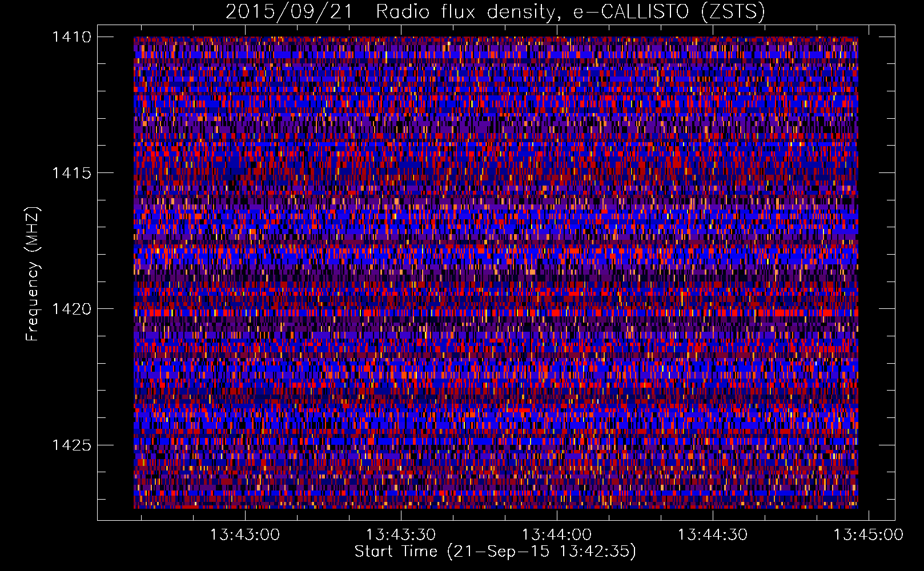Click the 13:44:00 time tick label

click(556, 535)
